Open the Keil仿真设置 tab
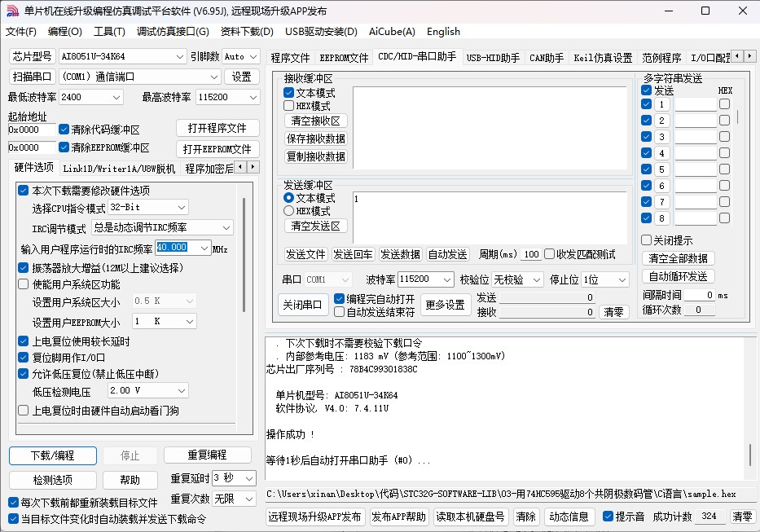This screenshot has width=760, height=532. click(x=603, y=58)
